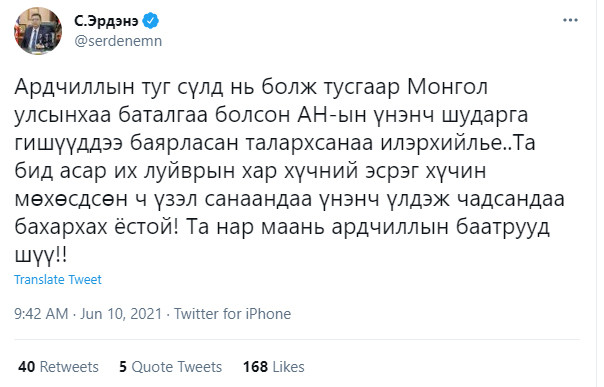Click the word Ардчиллын starting the tweet

[71, 87]
